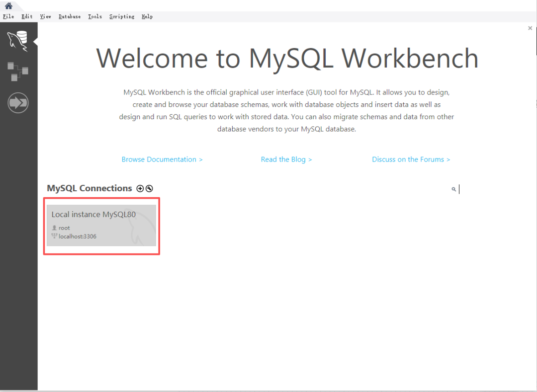Open the Home tab icon
This screenshot has height=392, width=537.
(8, 5)
